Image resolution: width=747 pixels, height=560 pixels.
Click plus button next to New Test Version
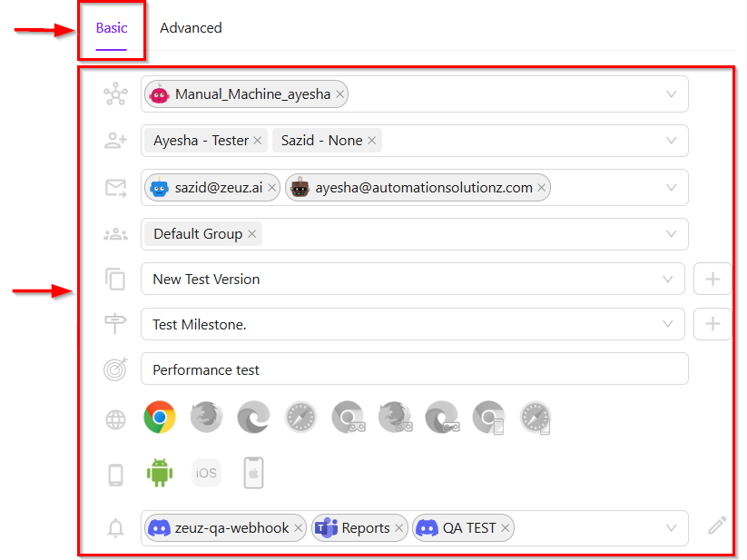(x=713, y=280)
